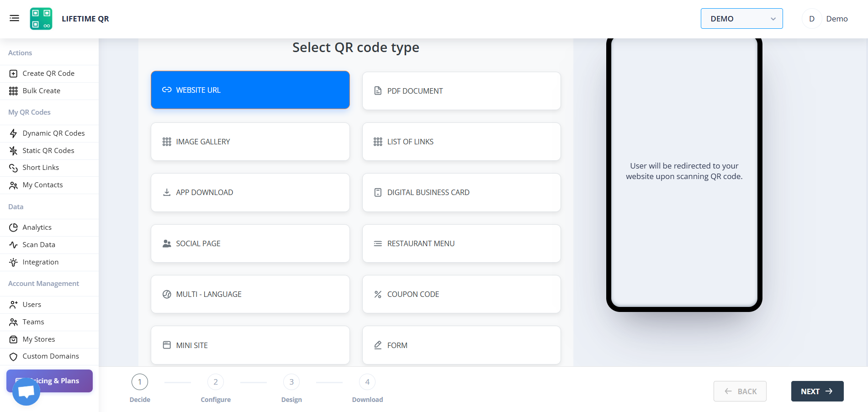
Task: Click the BACK button
Action: pos(740,391)
